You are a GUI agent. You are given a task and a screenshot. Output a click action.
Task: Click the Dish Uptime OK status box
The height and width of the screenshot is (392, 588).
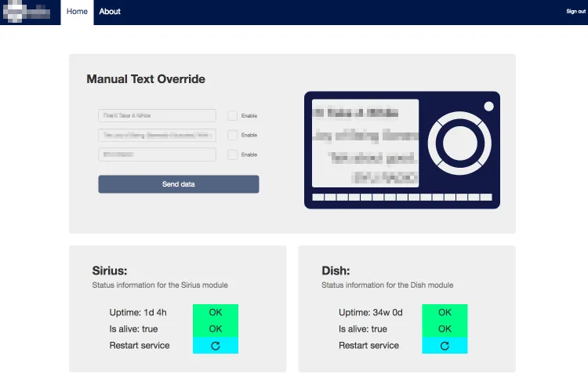click(445, 313)
